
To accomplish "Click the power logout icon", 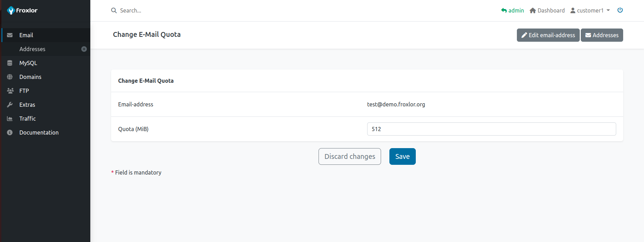I will click(x=620, y=10).
